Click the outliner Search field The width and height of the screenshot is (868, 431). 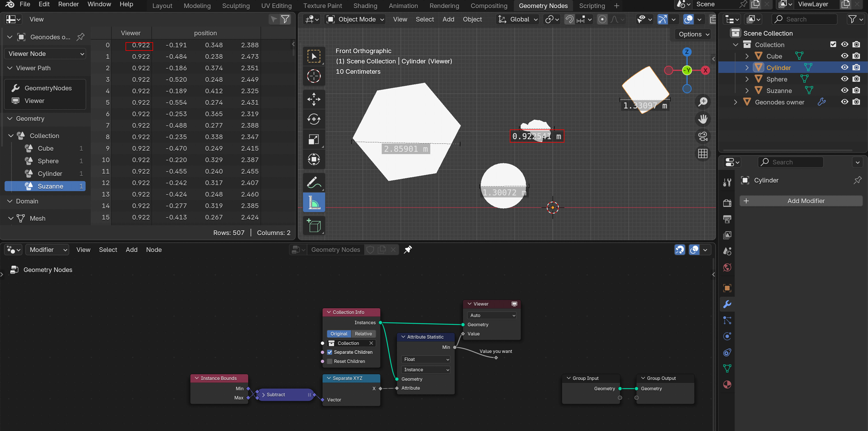tap(804, 19)
